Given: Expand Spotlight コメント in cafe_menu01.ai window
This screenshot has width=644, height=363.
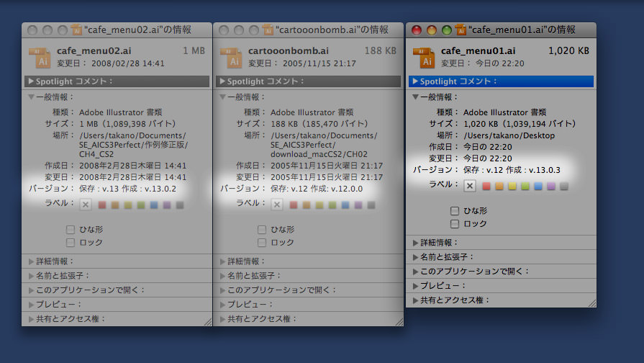Looking at the screenshot, I should (x=415, y=81).
